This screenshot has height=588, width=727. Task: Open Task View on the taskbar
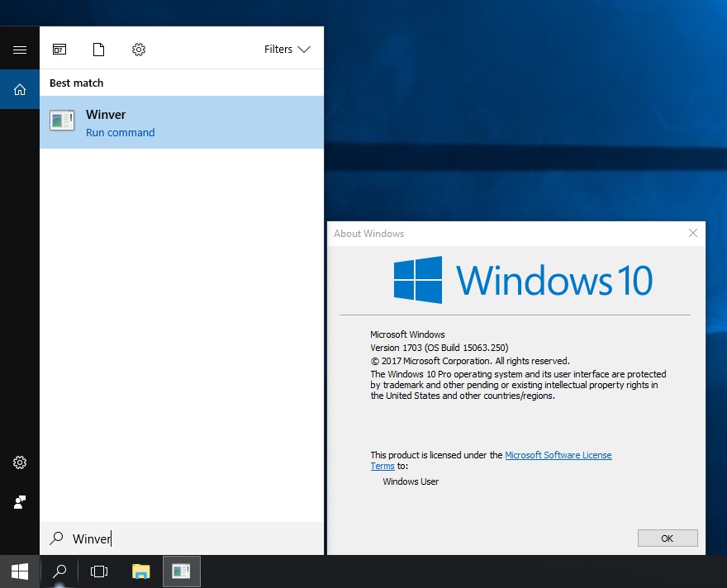click(99, 571)
